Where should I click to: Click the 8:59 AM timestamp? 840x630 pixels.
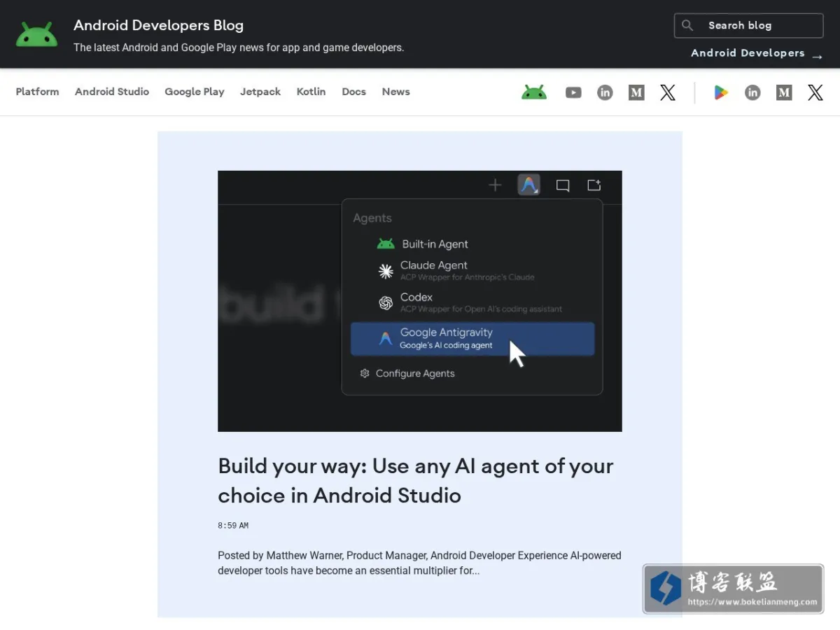tap(233, 526)
